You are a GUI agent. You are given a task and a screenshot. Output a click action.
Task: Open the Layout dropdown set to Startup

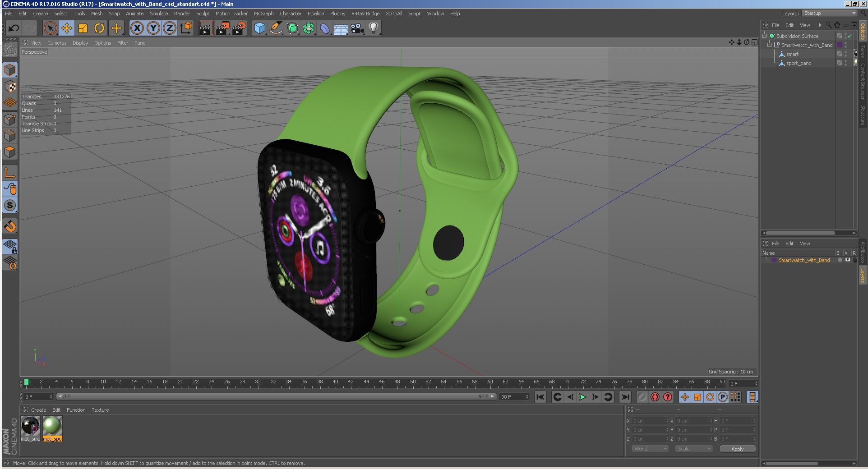click(x=829, y=14)
